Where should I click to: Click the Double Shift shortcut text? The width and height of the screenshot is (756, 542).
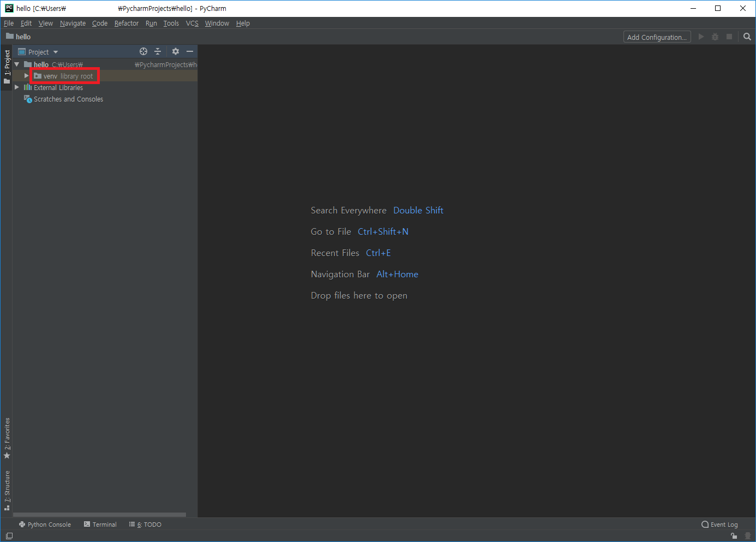[418, 210]
